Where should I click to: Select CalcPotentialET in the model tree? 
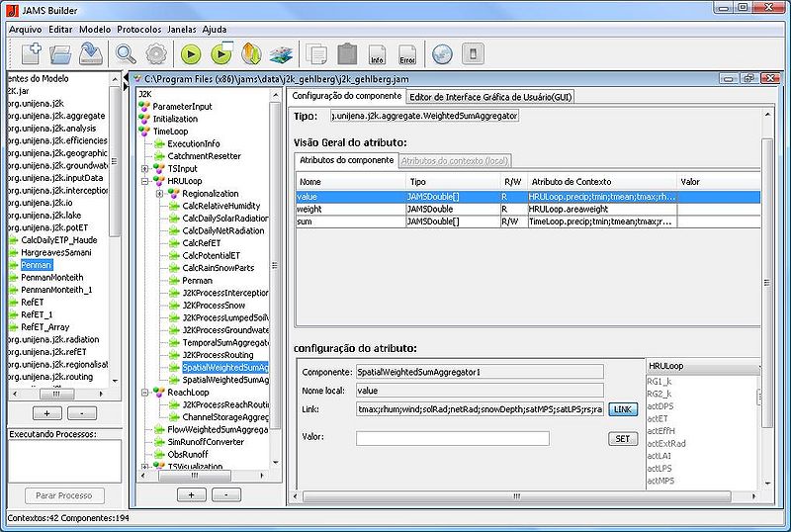tap(211, 255)
